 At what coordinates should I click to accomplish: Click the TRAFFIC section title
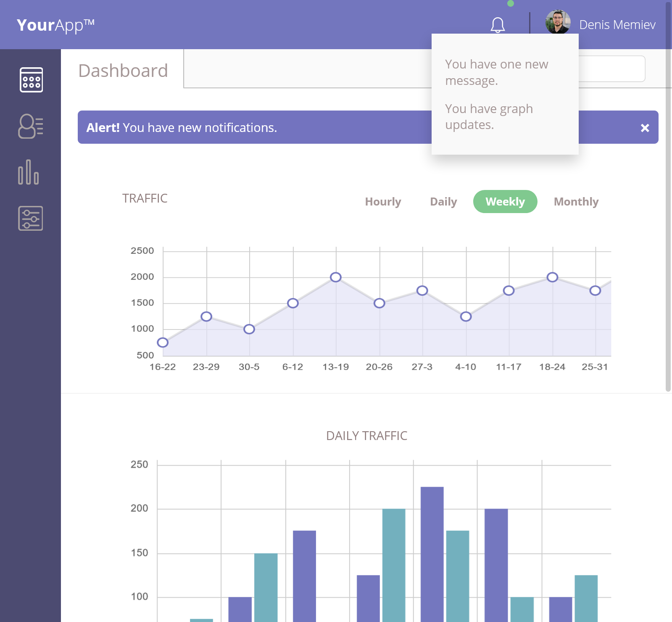[x=145, y=198]
